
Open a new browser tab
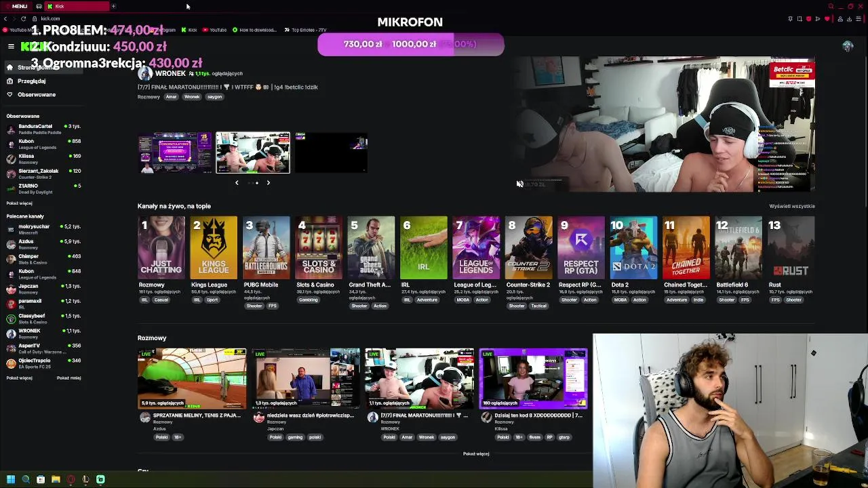click(113, 6)
